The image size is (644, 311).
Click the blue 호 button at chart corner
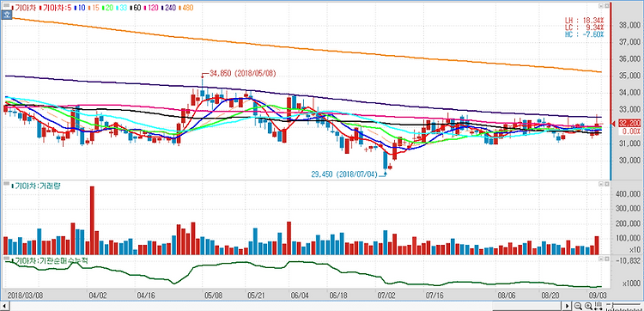coord(6,15)
